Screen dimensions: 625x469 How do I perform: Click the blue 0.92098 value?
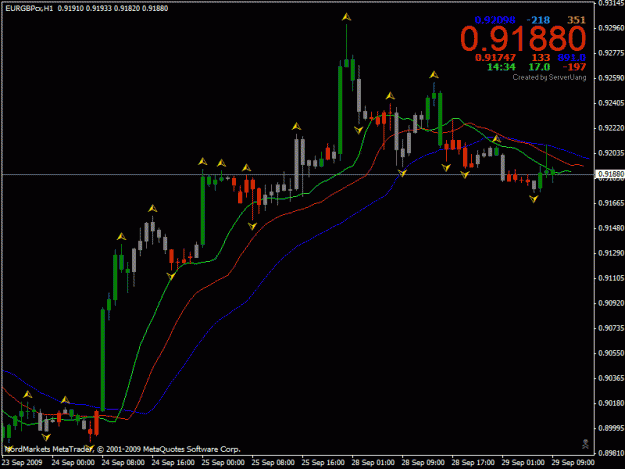pyautogui.click(x=495, y=20)
